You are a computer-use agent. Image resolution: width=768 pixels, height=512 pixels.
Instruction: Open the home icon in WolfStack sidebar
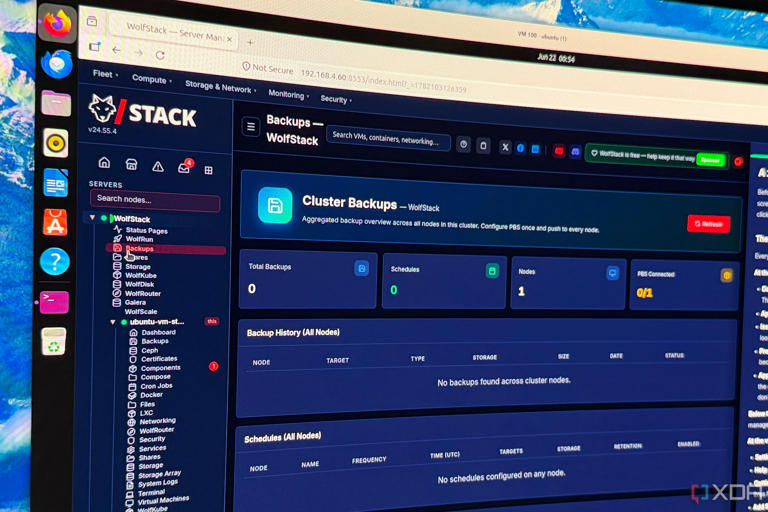pyautogui.click(x=104, y=163)
